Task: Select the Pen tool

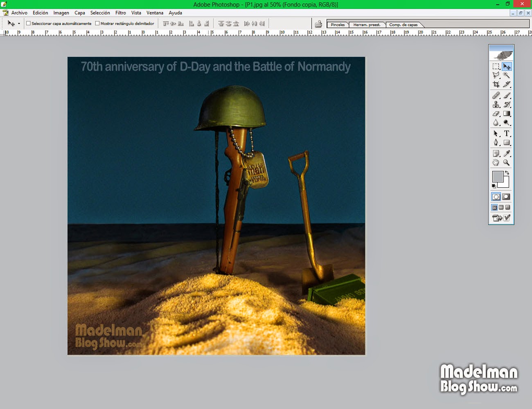Action: (x=496, y=142)
